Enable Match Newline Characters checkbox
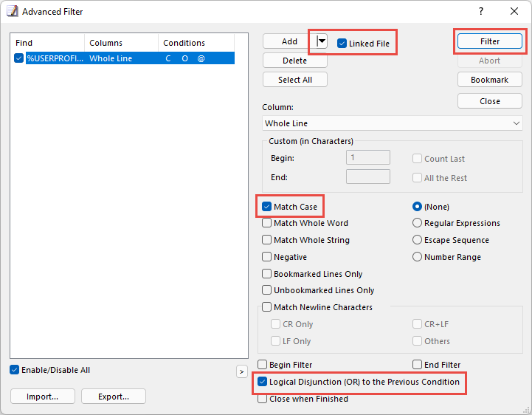Viewport: 532px width, 415px height. tap(266, 307)
